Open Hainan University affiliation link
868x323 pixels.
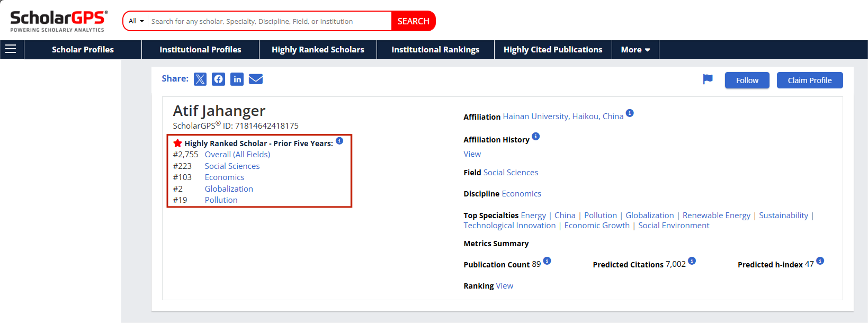pos(563,116)
